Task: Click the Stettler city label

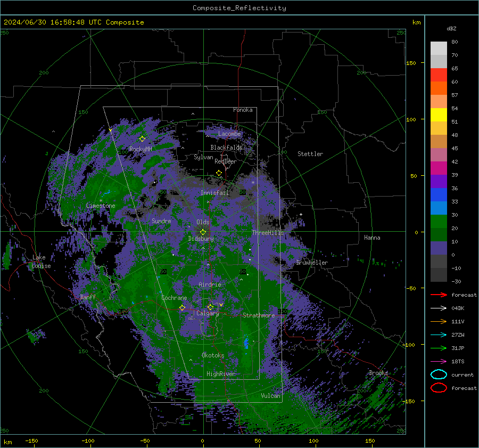Action: [x=310, y=154]
